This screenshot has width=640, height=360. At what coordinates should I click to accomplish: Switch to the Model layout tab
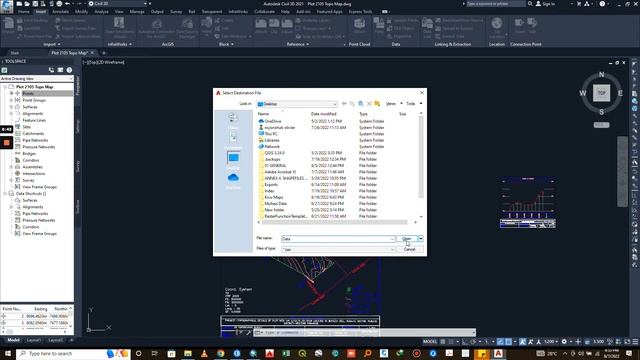click(13, 340)
